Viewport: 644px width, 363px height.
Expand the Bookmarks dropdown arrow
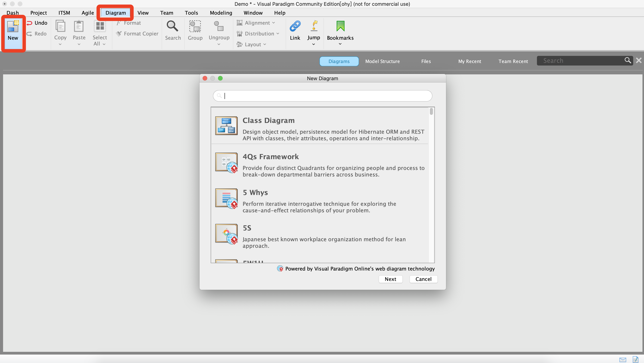click(340, 44)
